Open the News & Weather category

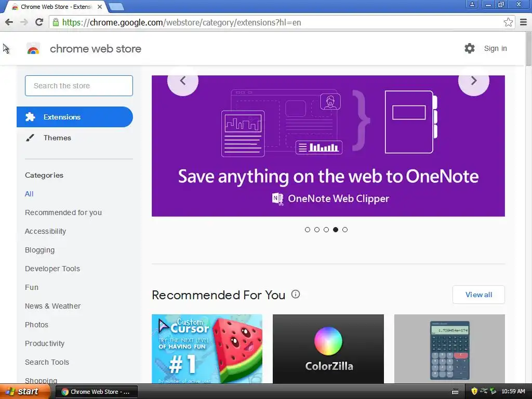tap(52, 305)
